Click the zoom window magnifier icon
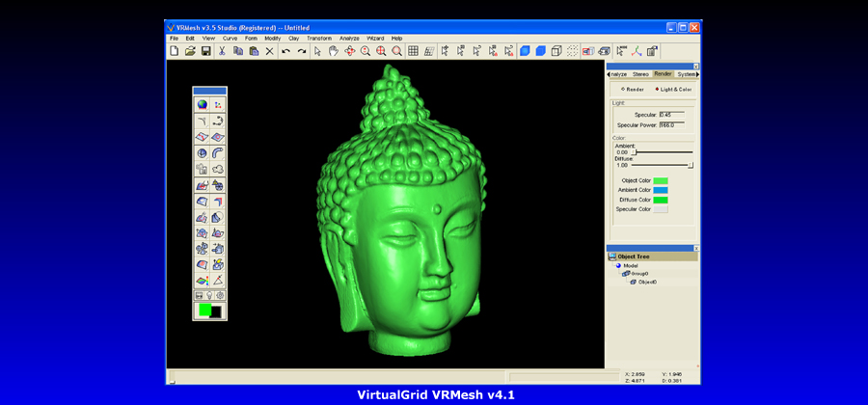 click(397, 51)
